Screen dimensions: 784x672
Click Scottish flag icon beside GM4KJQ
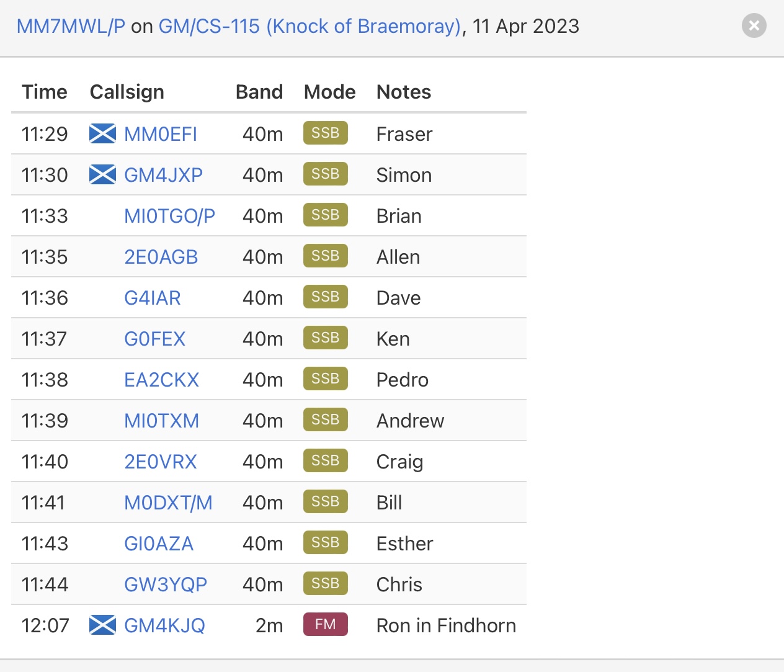click(102, 625)
